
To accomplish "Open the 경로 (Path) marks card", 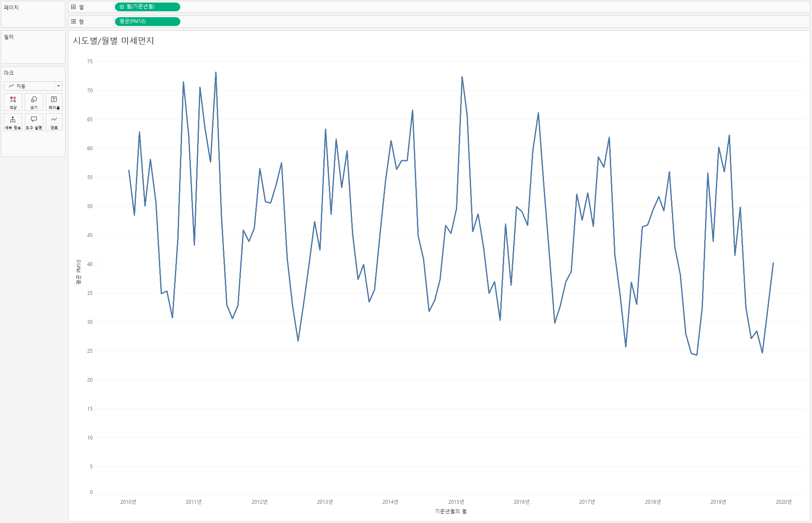I will (54, 122).
